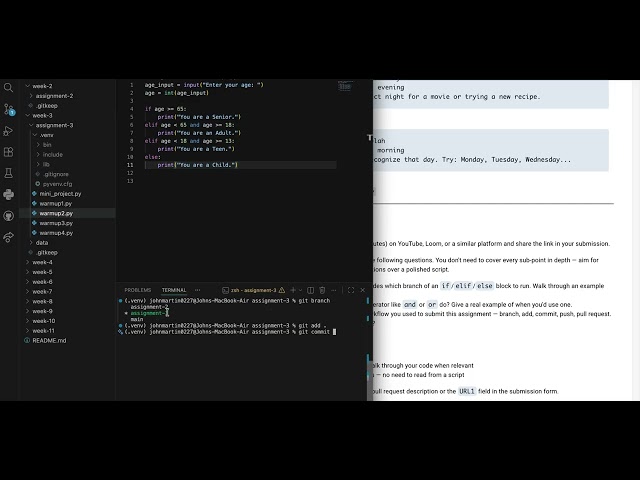Open the Search view in the activity bar
Screen dimensions: 640x480
(8, 87)
